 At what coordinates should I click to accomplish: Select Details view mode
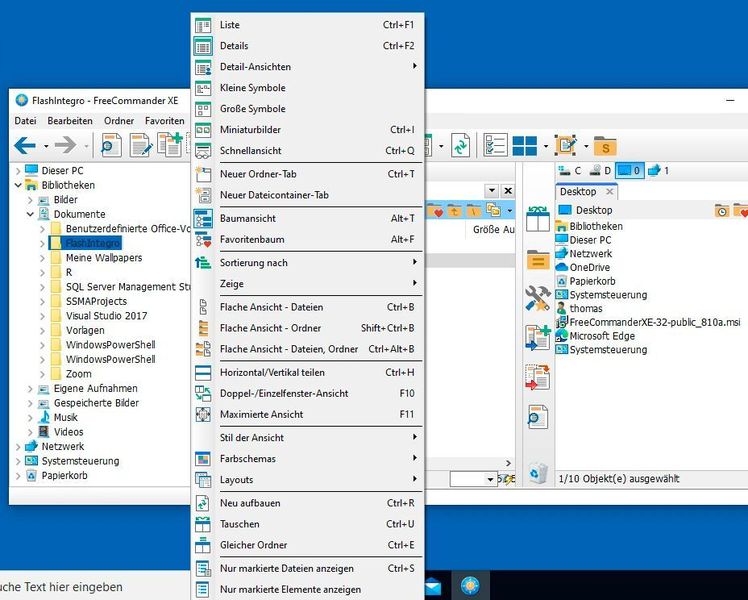point(308,46)
